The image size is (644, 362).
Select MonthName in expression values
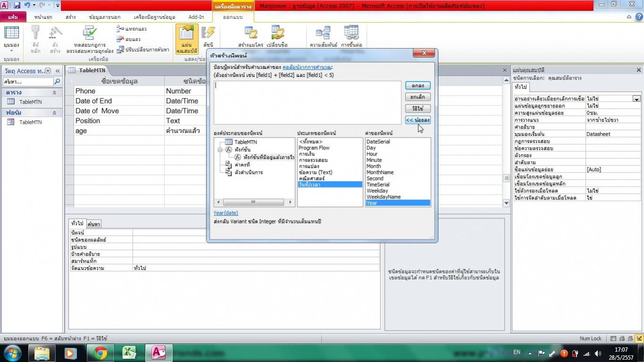point(380,173)
